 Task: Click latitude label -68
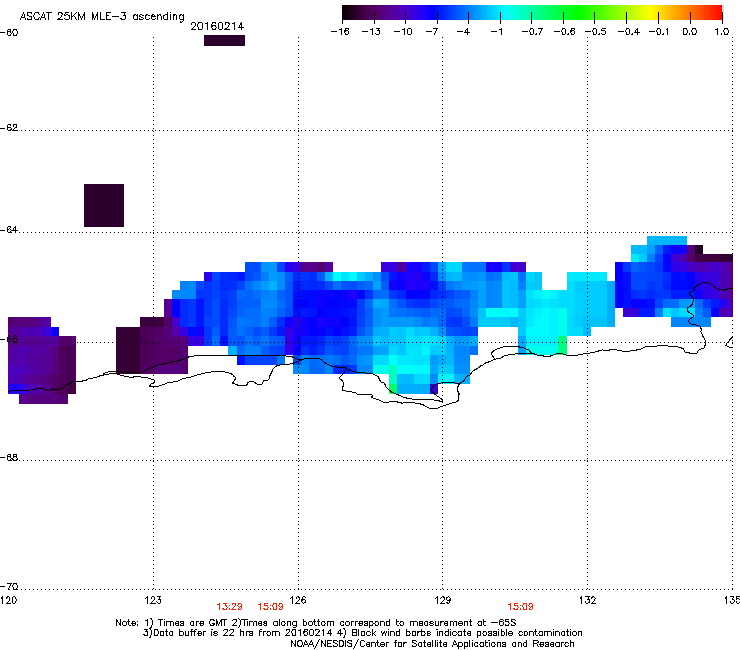(x=9, y=458)
